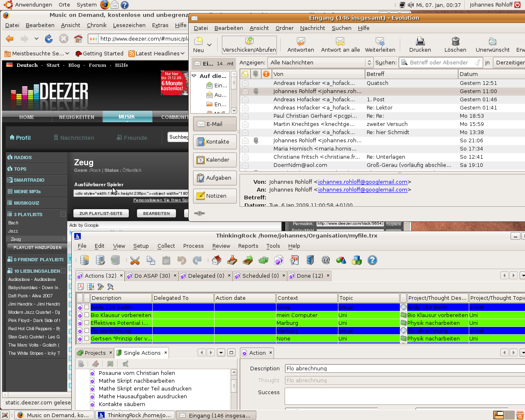Click the Firefox home icon
The image size is (525, 420).
78,39
